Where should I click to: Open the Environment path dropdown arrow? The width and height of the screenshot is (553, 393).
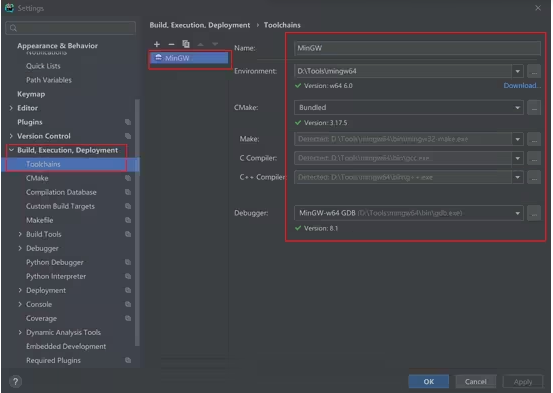pos(517,71)
